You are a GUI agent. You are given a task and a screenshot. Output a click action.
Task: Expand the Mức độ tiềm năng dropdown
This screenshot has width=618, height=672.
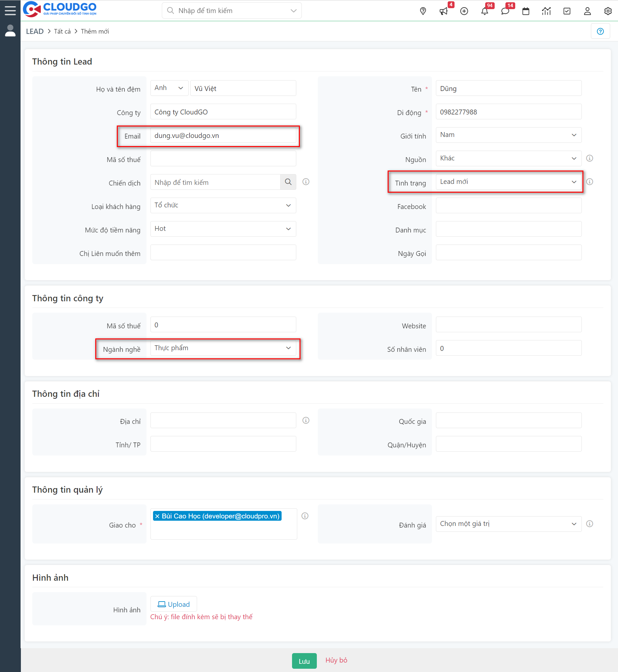coord(223,229)
